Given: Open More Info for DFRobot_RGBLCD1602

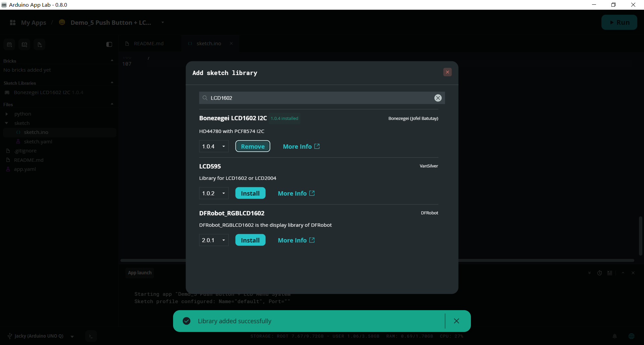Looking at the screenshot, I should click(296, 240).
